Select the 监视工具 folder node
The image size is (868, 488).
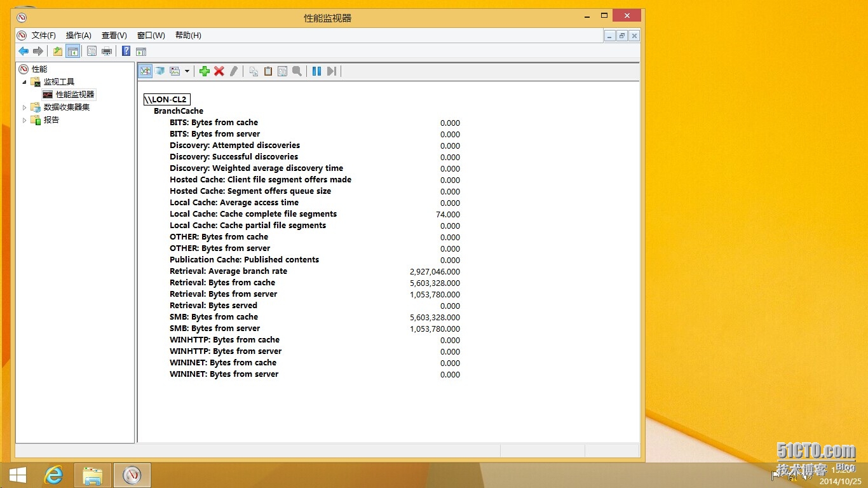click(59, 81)
